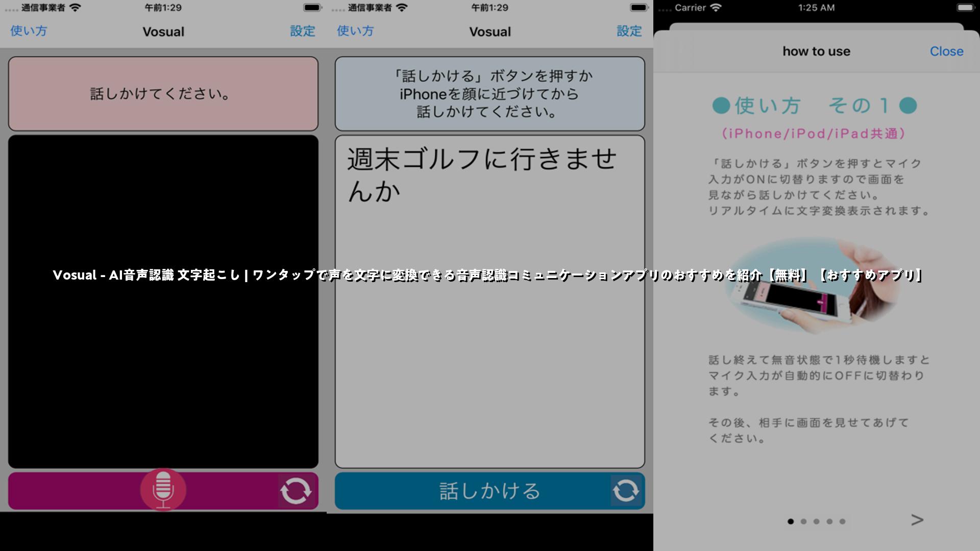Tap the gray instruction panel mentioning iPhone

click(490, 94)
